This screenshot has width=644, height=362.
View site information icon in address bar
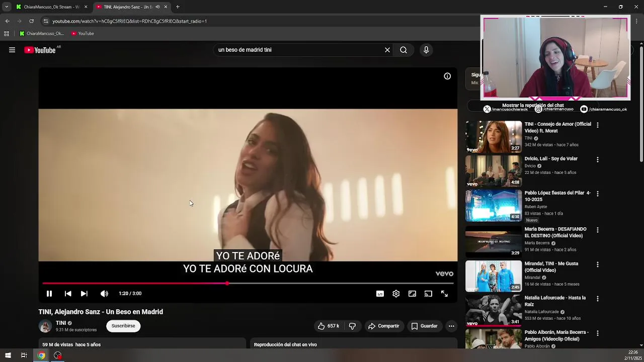(45, 21)
